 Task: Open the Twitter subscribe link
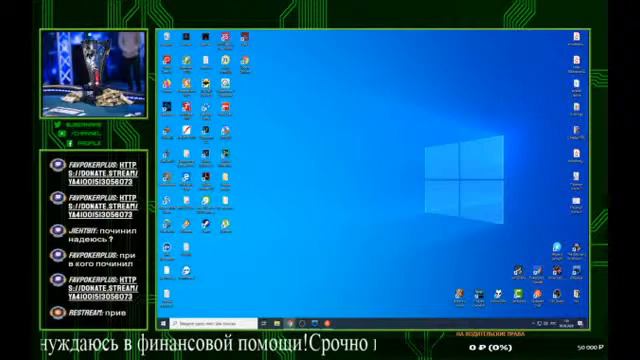coord(78,125)
